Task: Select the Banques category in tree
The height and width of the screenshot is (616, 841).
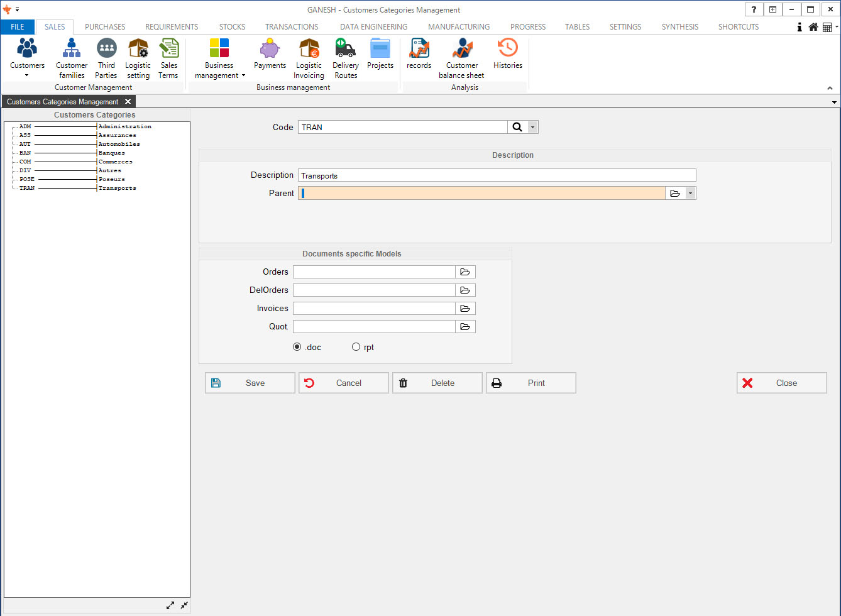Action: click(111, 153)
